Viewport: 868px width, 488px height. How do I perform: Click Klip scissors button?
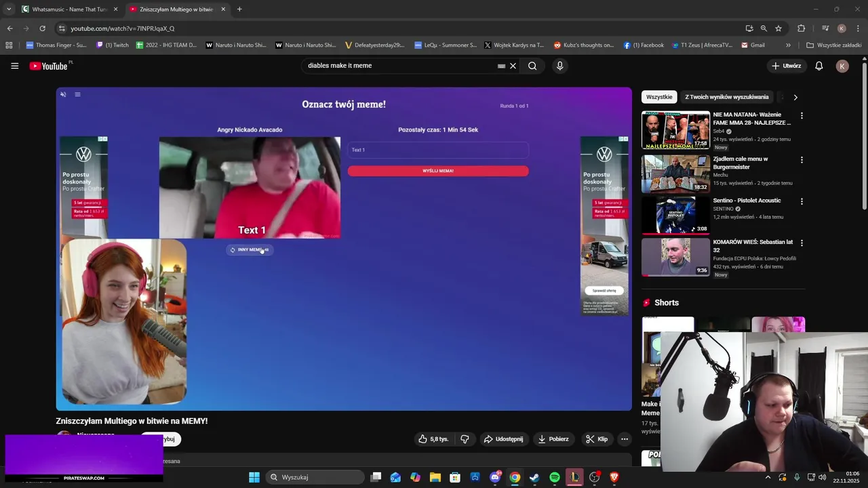click(597, 439)
